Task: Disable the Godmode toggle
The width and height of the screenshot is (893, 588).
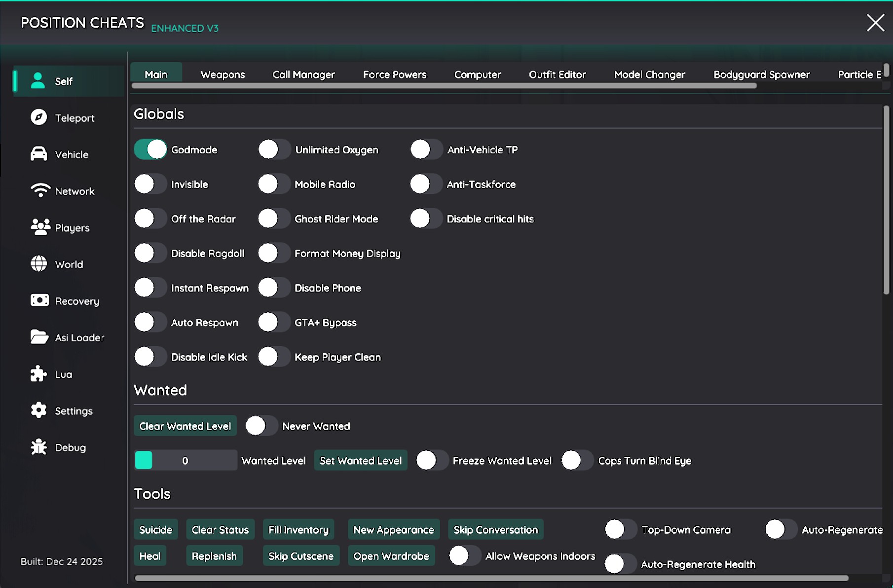Action: pyautogui.click(x=150, y=149)
